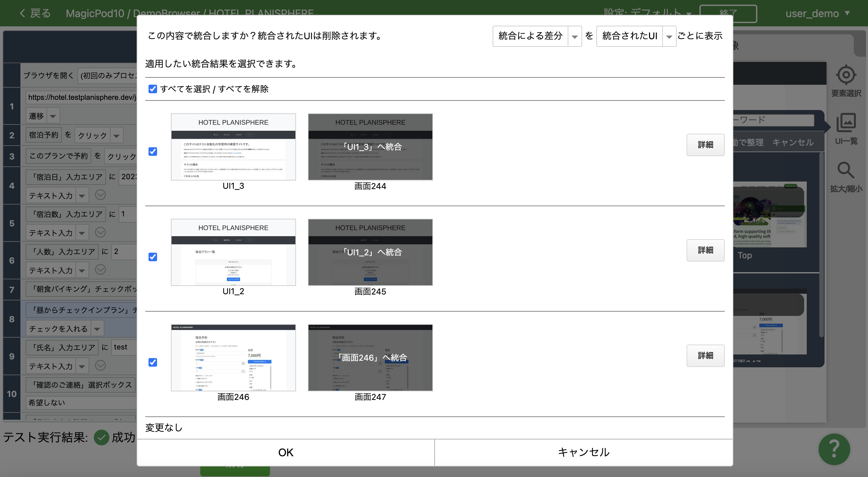Uncheck the 画面246 merge row checkbox

click(x=153, y=362)
